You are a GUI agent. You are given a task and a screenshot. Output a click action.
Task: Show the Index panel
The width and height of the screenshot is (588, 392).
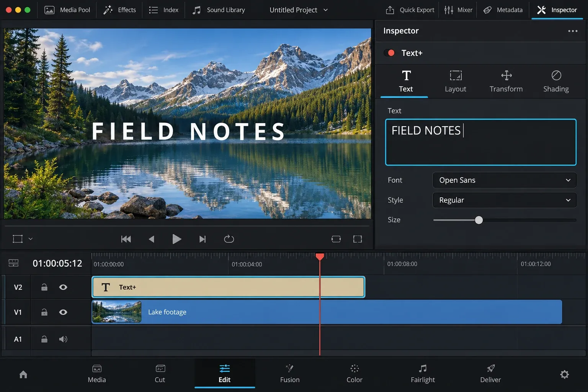[x=163, y=10]
